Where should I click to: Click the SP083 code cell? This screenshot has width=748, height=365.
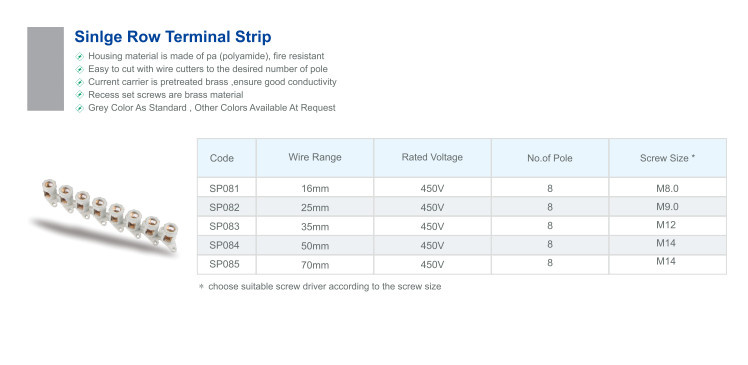click(x=227, y=226)
